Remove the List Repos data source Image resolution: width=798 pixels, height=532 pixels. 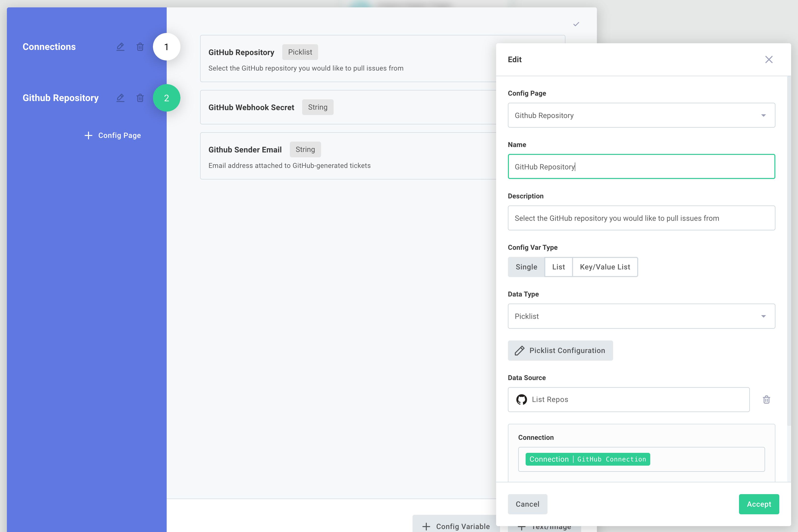point(767,399)
